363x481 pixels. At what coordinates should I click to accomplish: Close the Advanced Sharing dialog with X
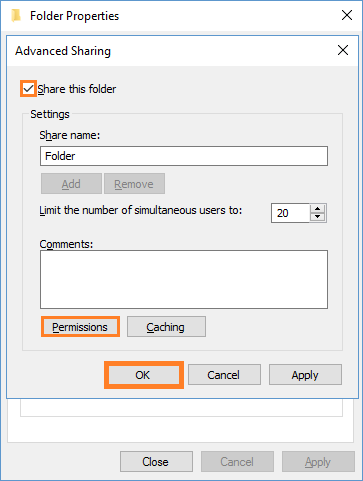coord(343,51)
